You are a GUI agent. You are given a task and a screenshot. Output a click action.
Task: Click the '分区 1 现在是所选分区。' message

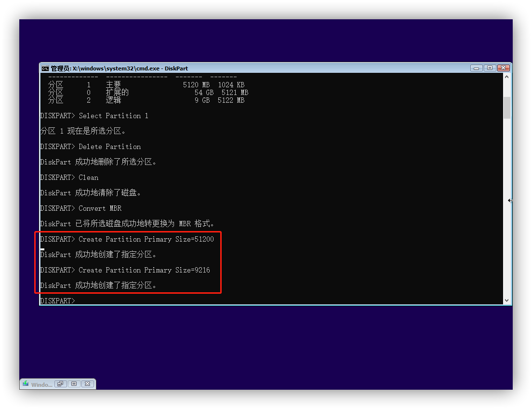pyautogui.click(x=83, y=131)
